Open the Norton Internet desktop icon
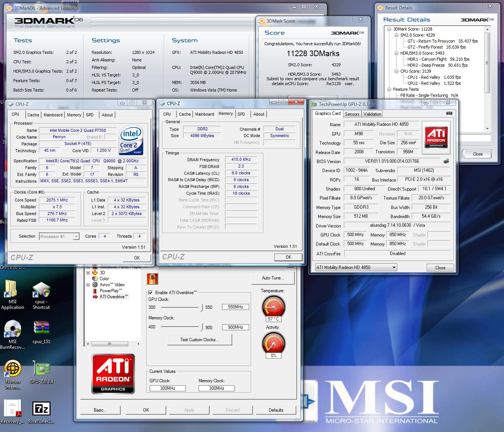The height and width of the screenshot is (432, 504). coord(12,375)
